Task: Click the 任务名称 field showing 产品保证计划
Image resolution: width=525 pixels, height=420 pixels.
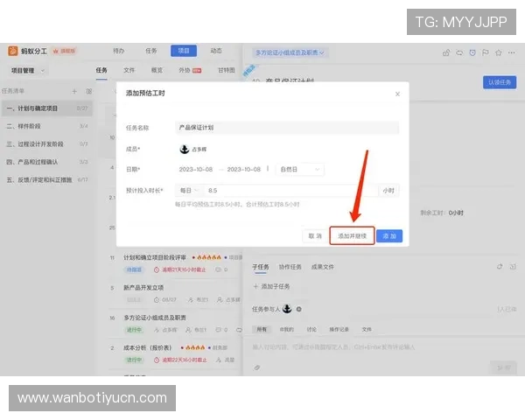Action: [287, 128]
